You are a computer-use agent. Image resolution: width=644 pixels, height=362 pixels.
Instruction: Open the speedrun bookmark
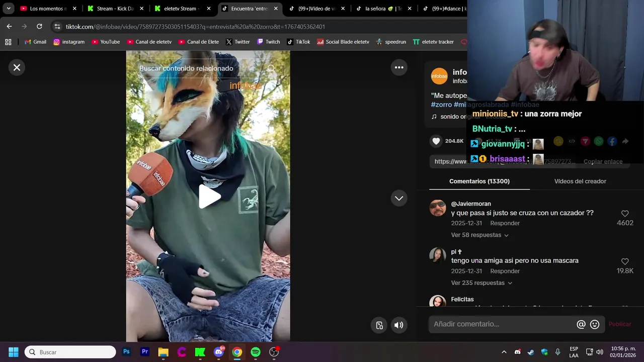click(391, 42)
